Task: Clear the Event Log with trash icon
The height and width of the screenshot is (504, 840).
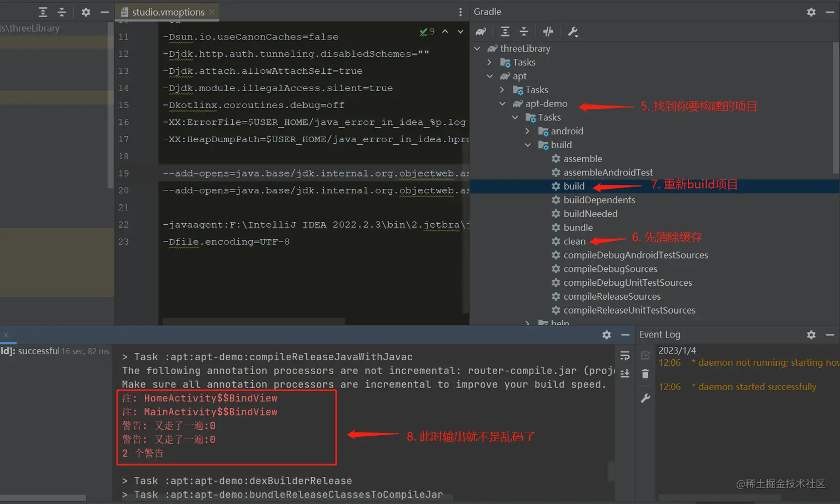Action: (645, 374)
